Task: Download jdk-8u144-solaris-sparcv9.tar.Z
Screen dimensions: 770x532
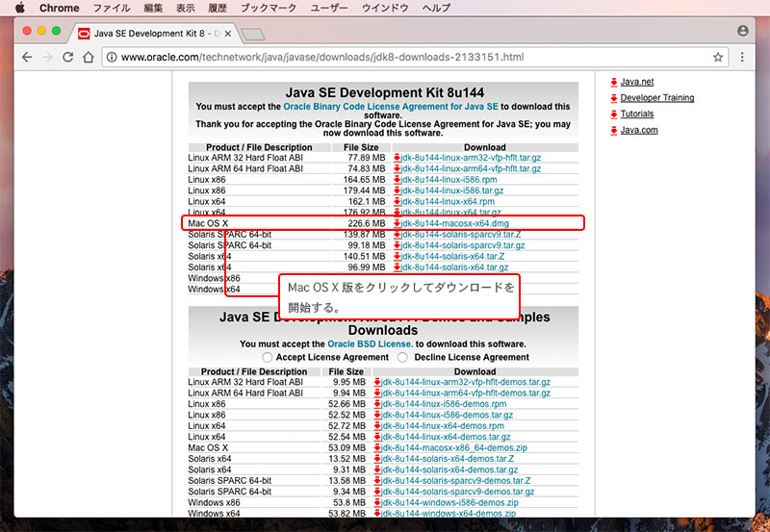Action: (461, 234)
